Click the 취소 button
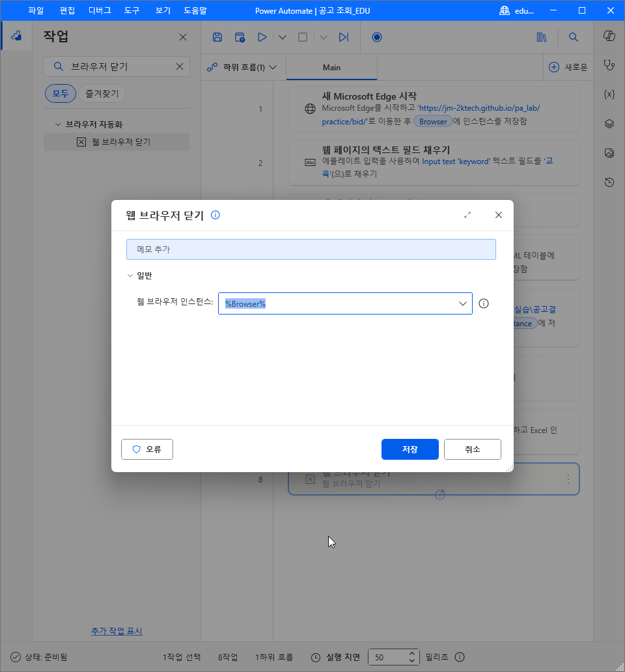This screenshot has width=625, height=672. tap(473, 449)
